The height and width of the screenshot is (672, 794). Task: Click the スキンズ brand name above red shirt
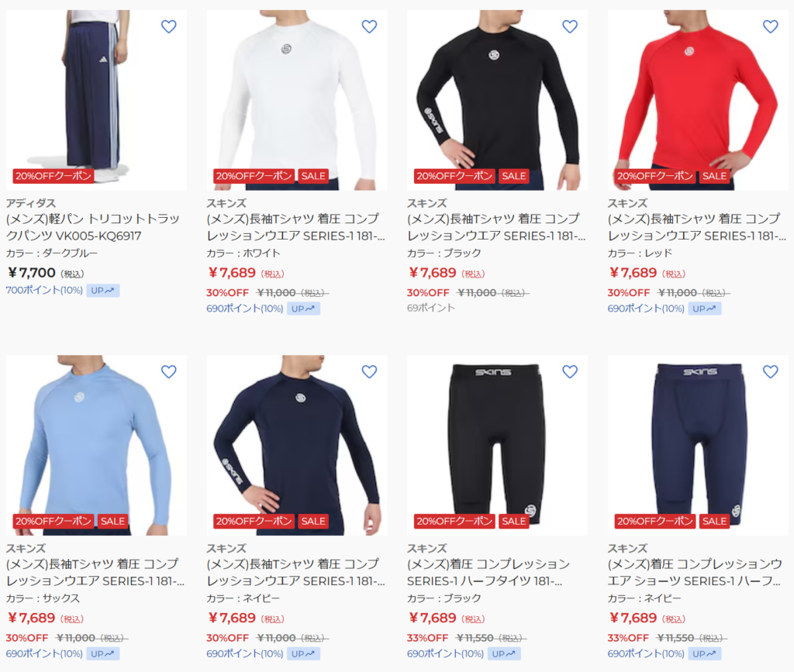coord(627,203)
